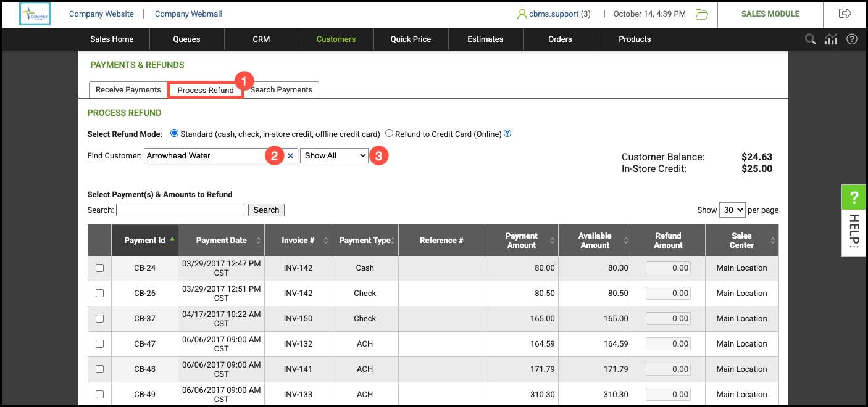The image size is (868, 407).
Task: Check the box for payment CB-48
Action: [100, 369]
